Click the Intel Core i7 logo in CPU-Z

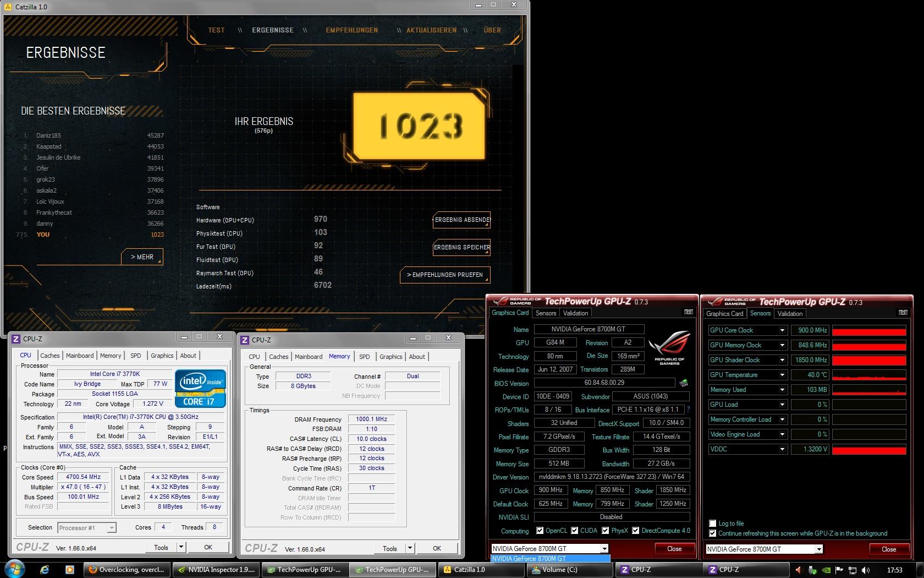(x=200, y=389)
